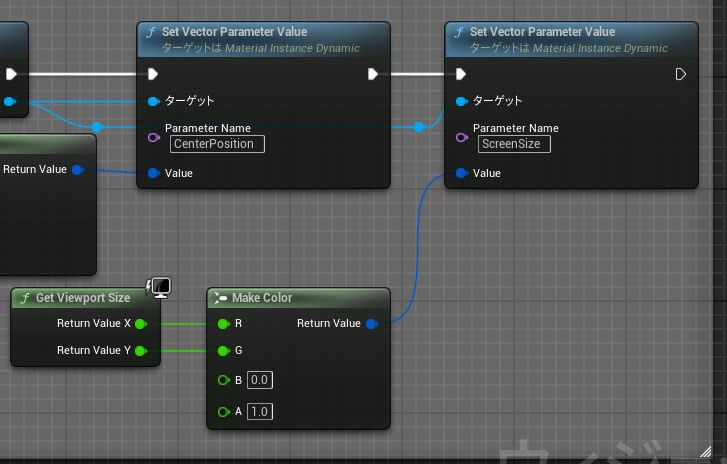
Task: Click B input pin on Make Color
Action: coord(224,380)
